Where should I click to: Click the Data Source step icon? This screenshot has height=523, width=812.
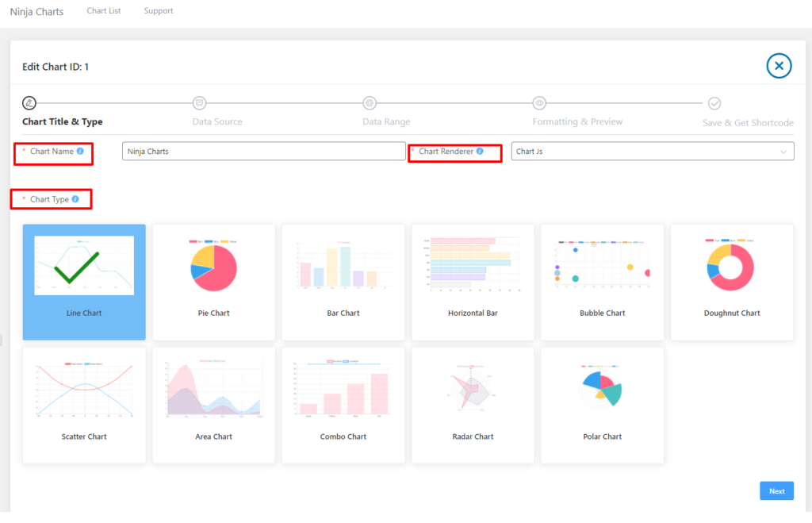coord(199,103)
